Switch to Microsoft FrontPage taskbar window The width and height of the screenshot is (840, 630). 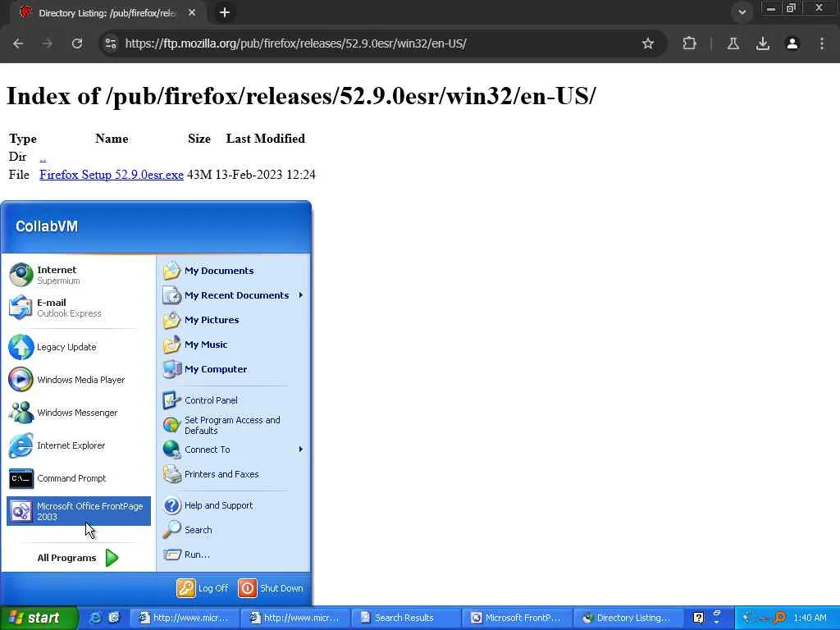(516, 618)
